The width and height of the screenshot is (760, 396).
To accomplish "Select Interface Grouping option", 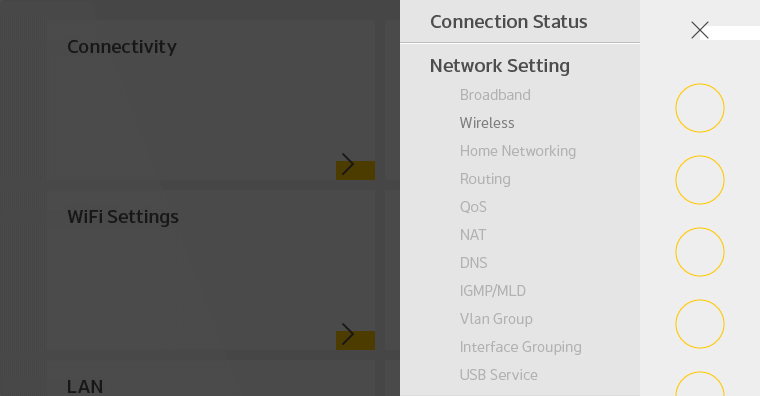I will pyautogui.click(x=521, y=347).
